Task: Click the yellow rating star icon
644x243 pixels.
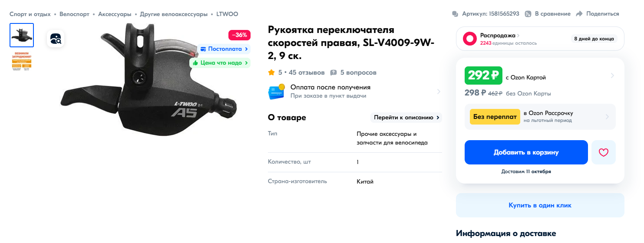Action: click(x=271, y=72)
